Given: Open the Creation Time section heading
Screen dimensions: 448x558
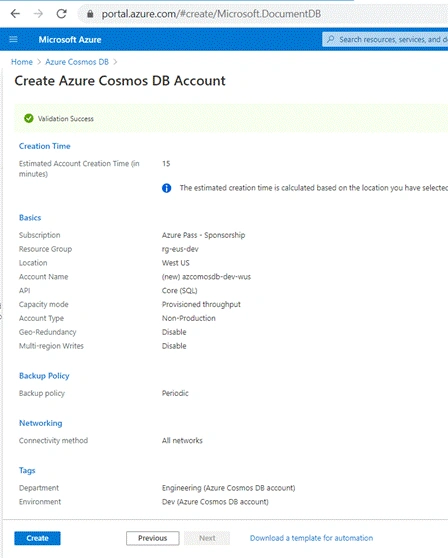Looking at the screenshot, I should click(44, 146).
